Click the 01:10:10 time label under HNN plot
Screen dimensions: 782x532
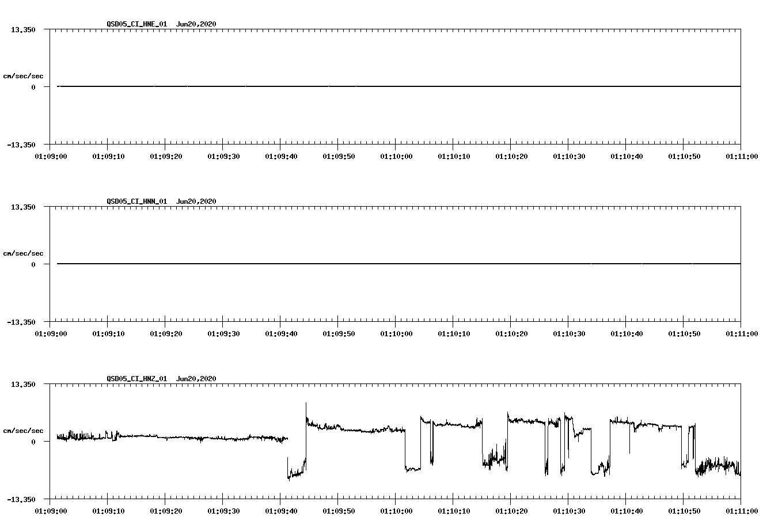point(454,333)
